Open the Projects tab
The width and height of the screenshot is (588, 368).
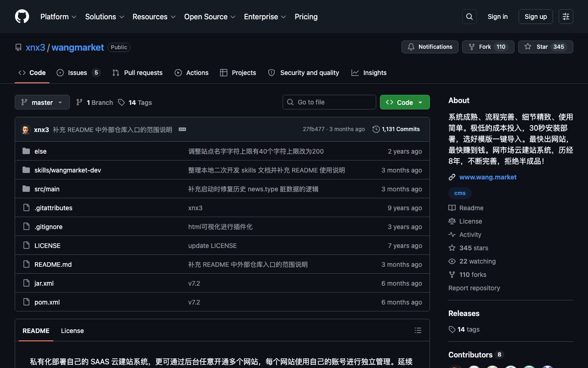[238, 73]
